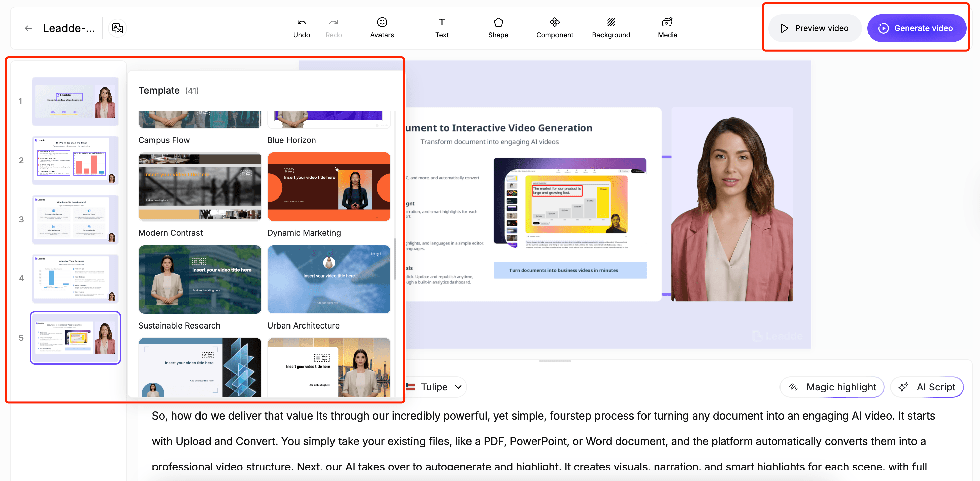Open AI Script generator

927,387
